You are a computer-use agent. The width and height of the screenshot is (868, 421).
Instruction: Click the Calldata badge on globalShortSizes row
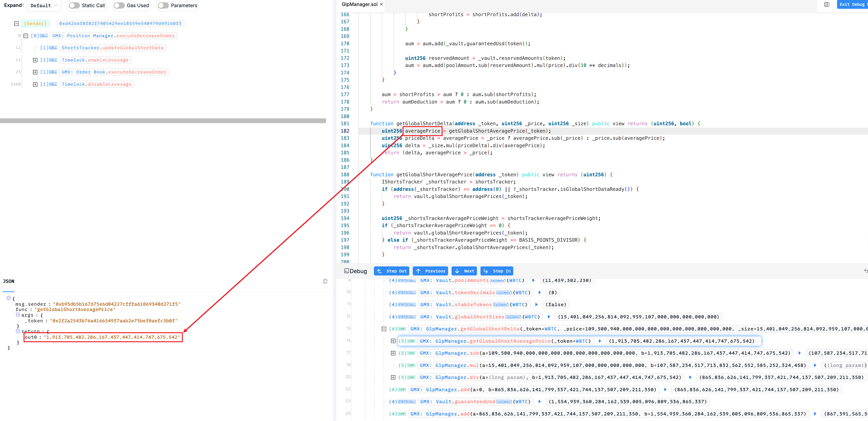click(513, 317)
